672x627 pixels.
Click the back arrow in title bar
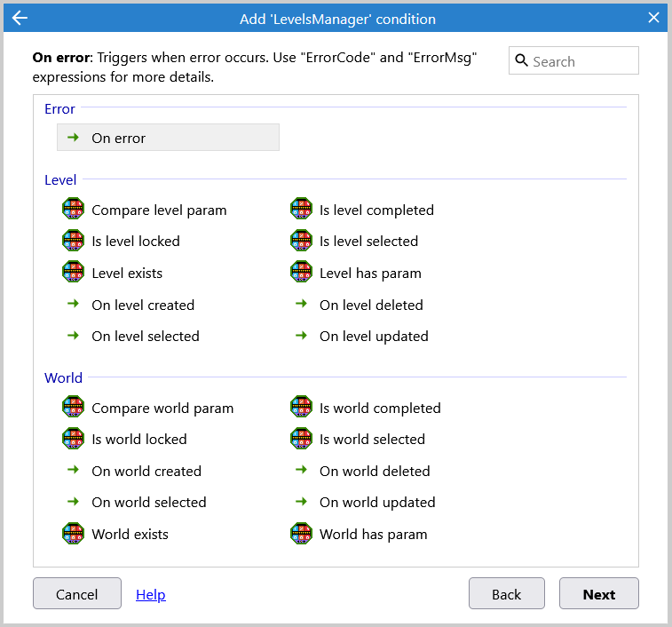(20, 18)
